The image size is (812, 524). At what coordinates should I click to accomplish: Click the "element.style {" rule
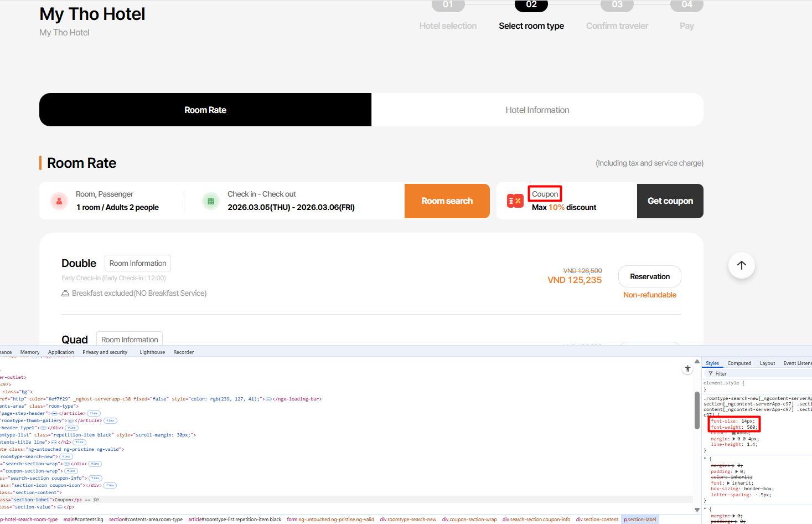click(724, 383)
